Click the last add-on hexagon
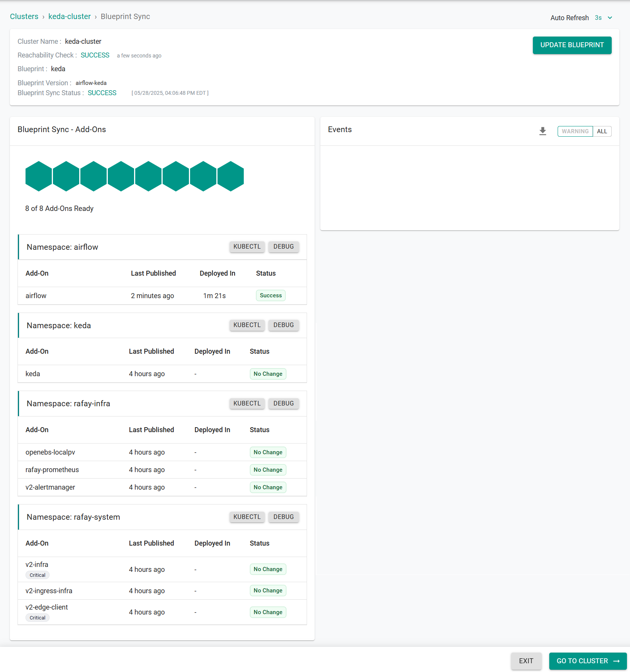Viewport: 630px width, 672px height. click(230, 176)
